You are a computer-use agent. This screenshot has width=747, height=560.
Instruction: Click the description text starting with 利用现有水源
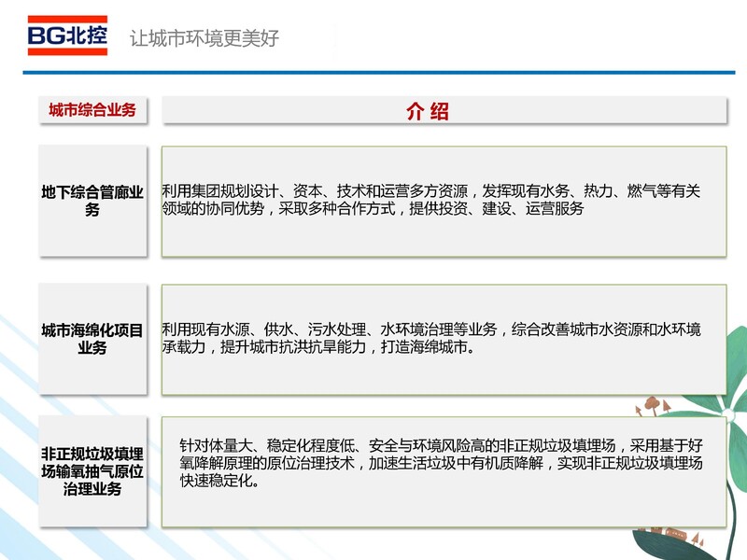[x=430, y=339]
